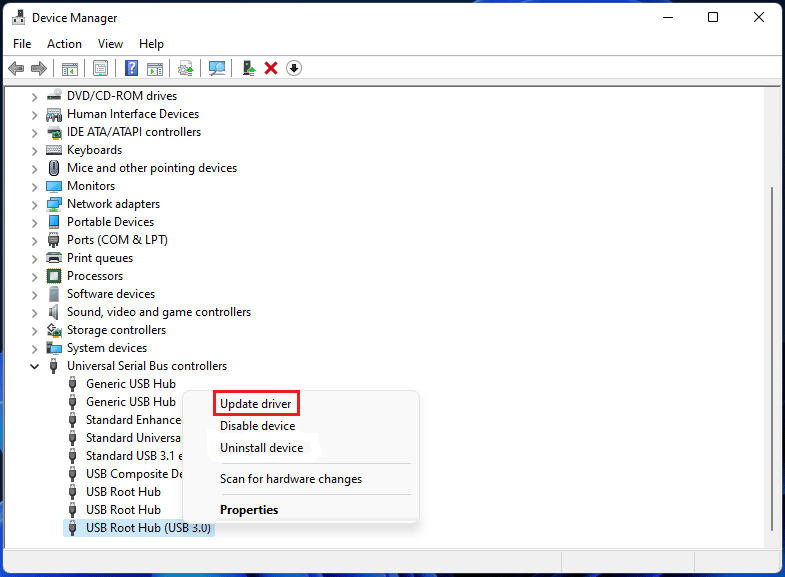Click the DVD/CD-ROM drives icon

[54, 96]
